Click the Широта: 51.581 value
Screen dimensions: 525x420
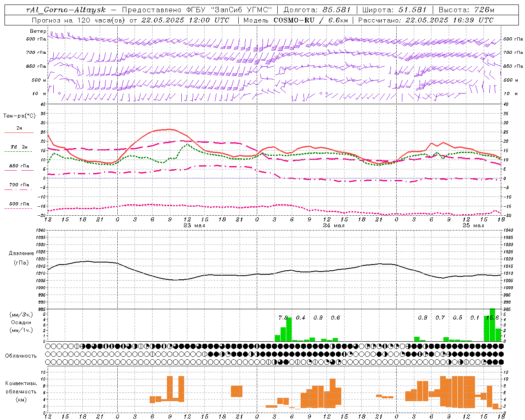pyautogui.click(x=395, y=10)
